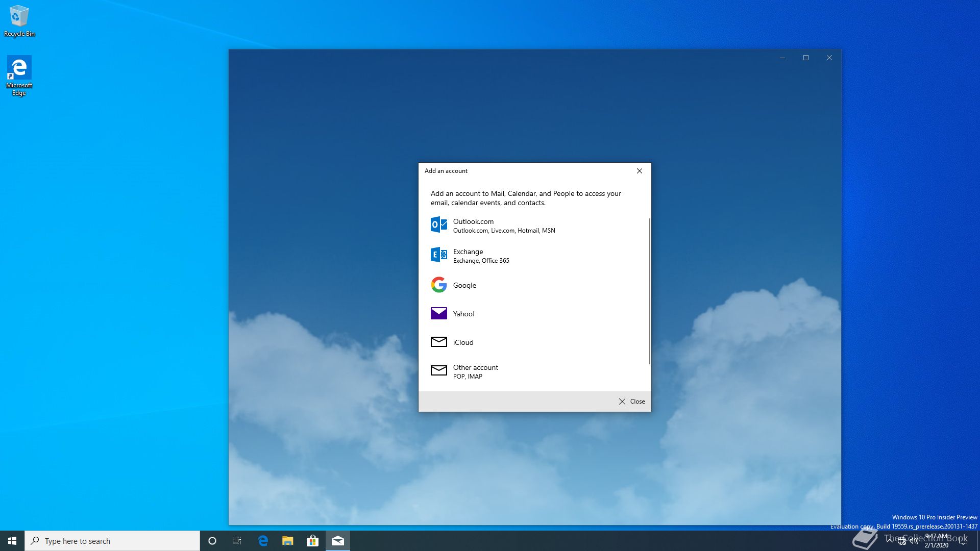The image size is (980, 551).
Task: Click the taskbar search box
Action: click(x=112, y=541)
